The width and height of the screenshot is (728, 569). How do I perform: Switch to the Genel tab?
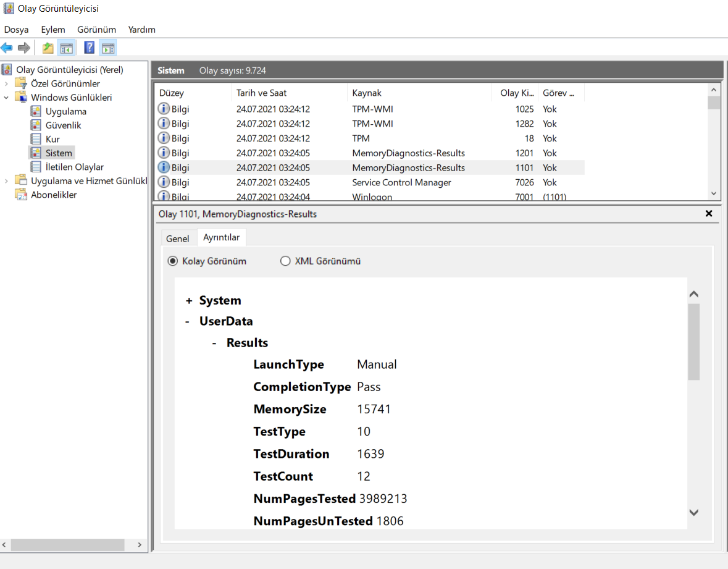click(178, 238)
